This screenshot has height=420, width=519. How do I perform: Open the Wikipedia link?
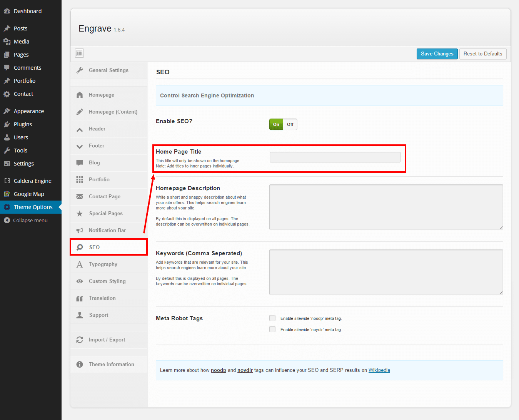[x=379, y=370]
